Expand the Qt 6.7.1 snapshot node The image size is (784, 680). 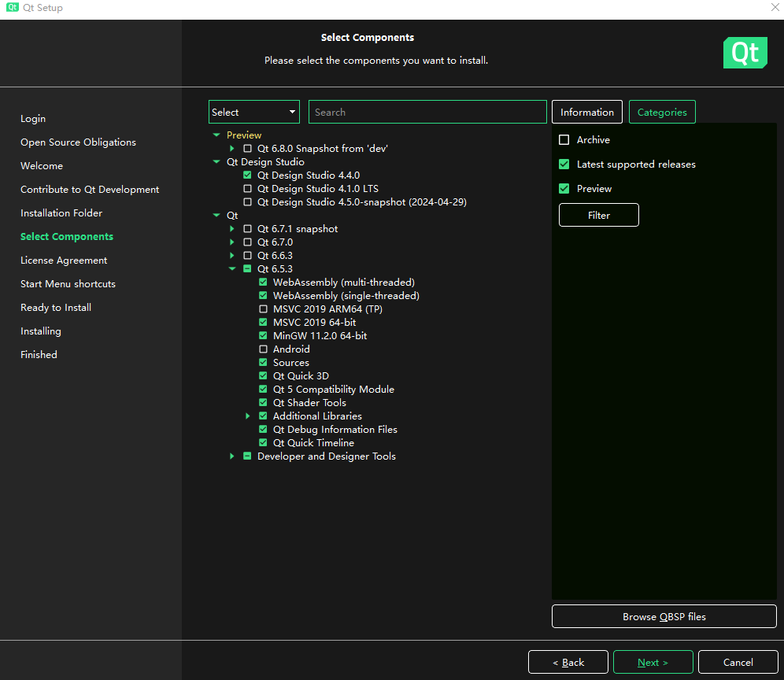coord(232,228)
